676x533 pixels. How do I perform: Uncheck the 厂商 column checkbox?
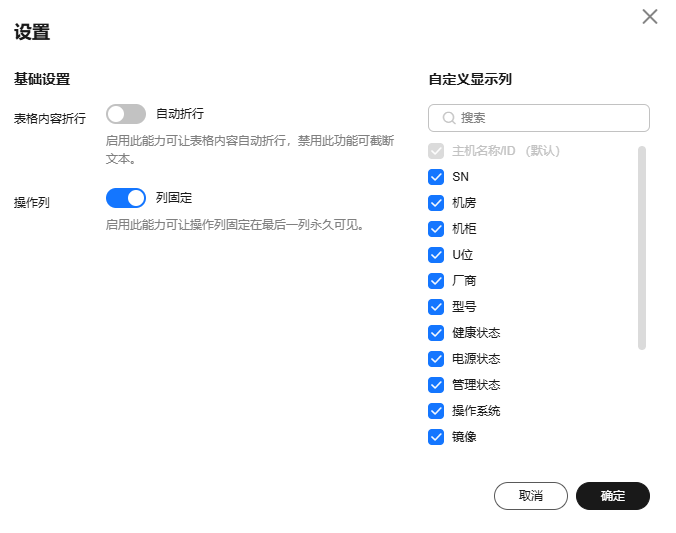436,281
